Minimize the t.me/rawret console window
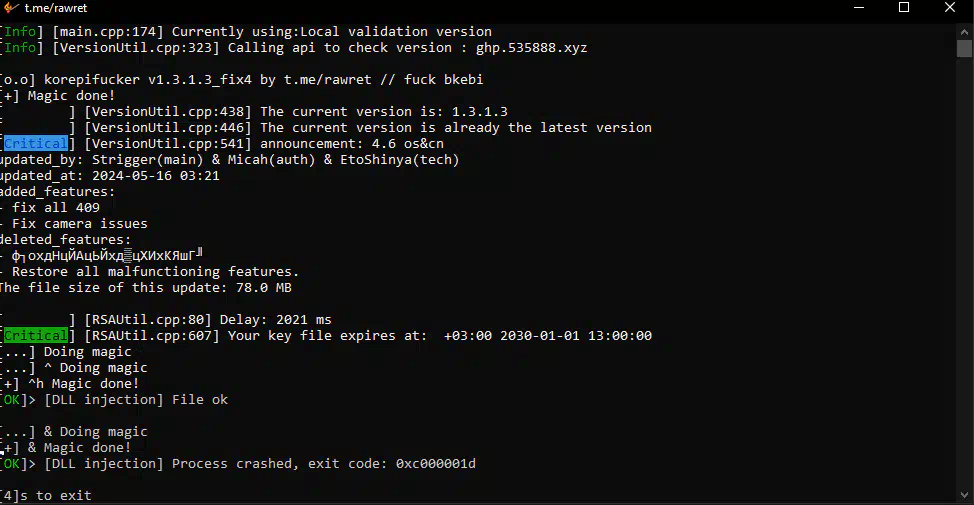Viewport: 974px width, 505px height. pyautogui.click(x=859, y=7)
